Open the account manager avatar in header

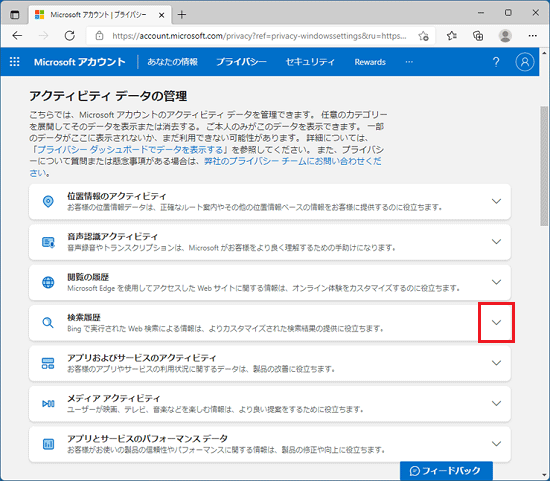pyautogui.click(x=525, y=62)
